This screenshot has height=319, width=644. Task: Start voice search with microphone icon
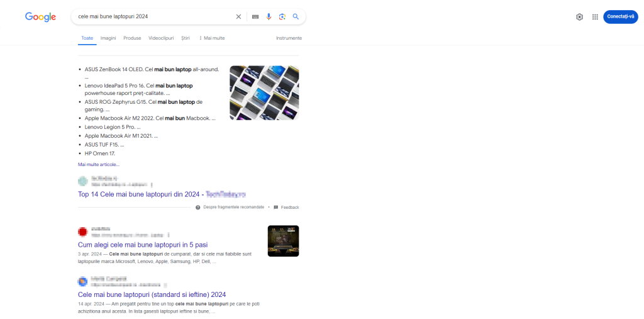(269, 17)
